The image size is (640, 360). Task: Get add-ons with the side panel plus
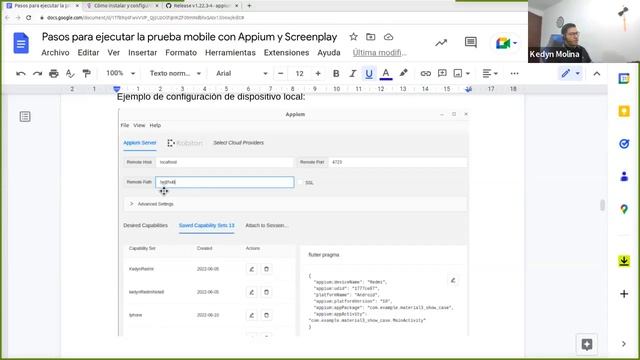coord(624,294)
